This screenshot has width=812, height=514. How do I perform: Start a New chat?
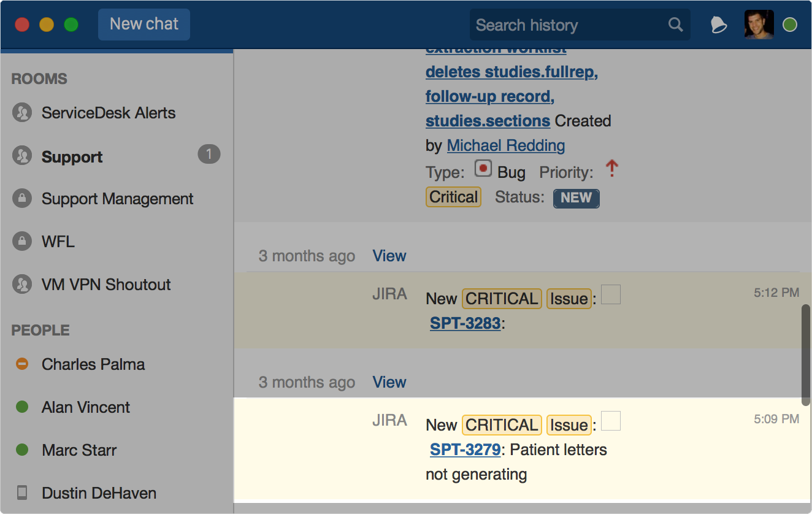click(144, 25)
